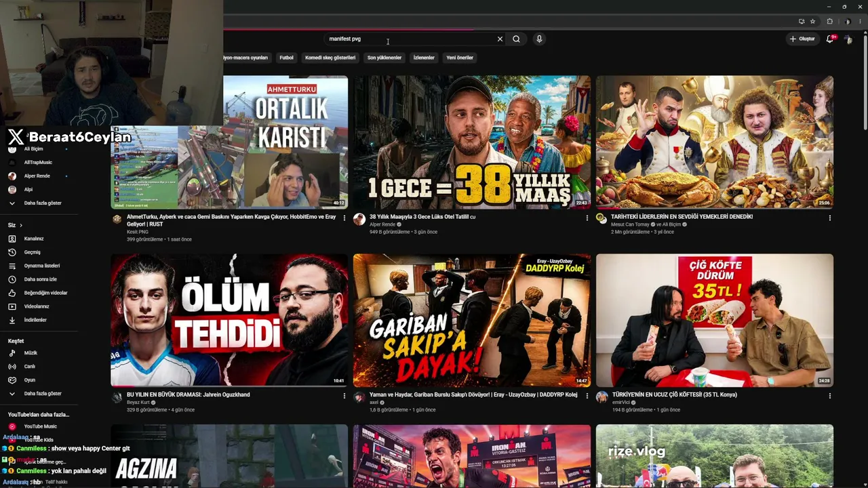The width and height of the screenshot is (868, 488).
Task: Open YouTube Music in the sidebar
Action: (38, 426)
